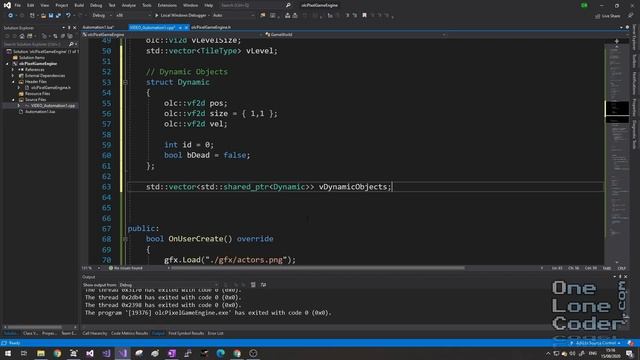Click the code minimap scrollbar
The width and height of the screenshot is (640, 360).
617,153
